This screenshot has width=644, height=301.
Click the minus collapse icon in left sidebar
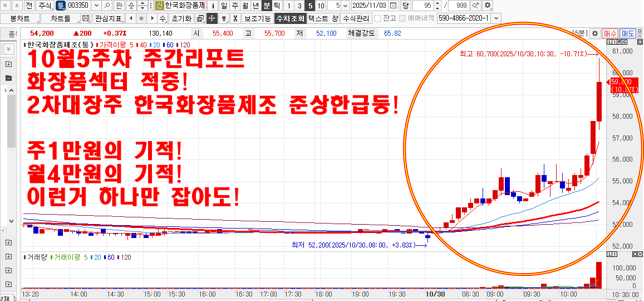pyautogui.click(x=8, y=77)
